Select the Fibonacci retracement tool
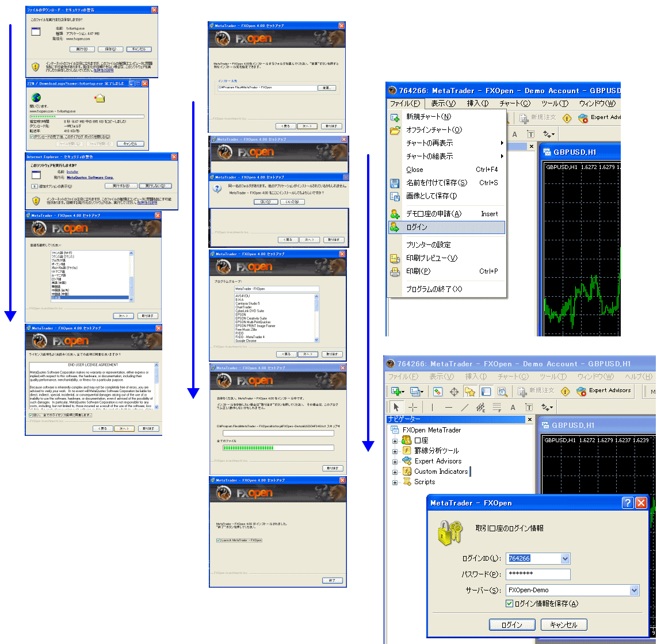The height and width of the screenshot is (644, 657). pos(497,407)
